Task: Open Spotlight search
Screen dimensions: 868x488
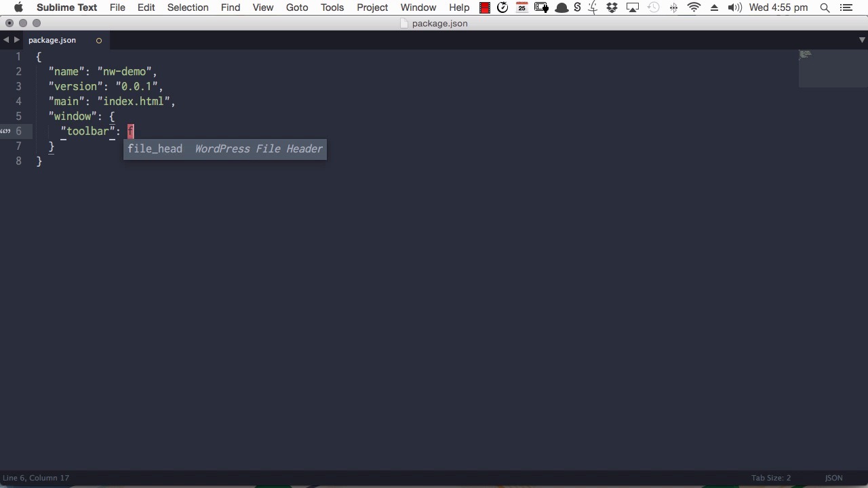Action: pyautogui.click(x=825, y=7)
